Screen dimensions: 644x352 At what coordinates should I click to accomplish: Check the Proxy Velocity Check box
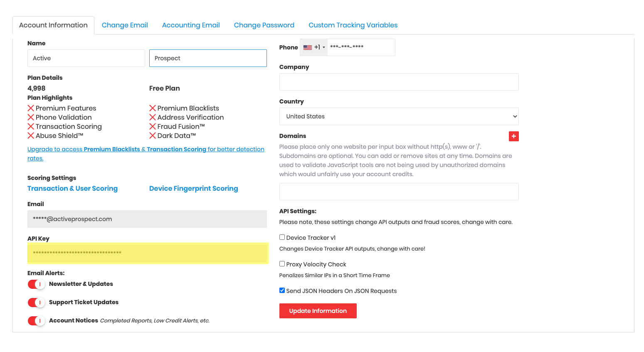click(282, 264)
